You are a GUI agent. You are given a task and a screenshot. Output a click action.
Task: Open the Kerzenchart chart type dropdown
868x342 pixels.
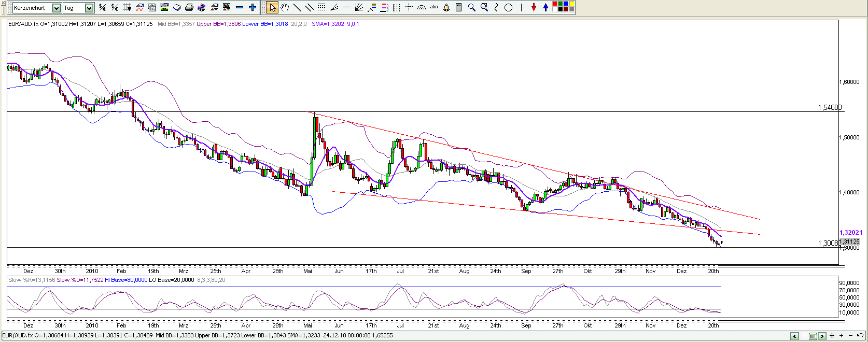click(57, 8)
